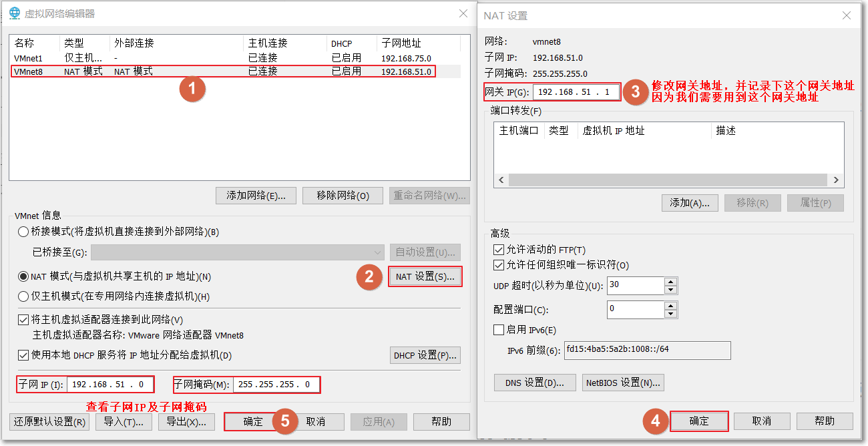Click the 移除(R) port forwarding button

tap(752, 203)
